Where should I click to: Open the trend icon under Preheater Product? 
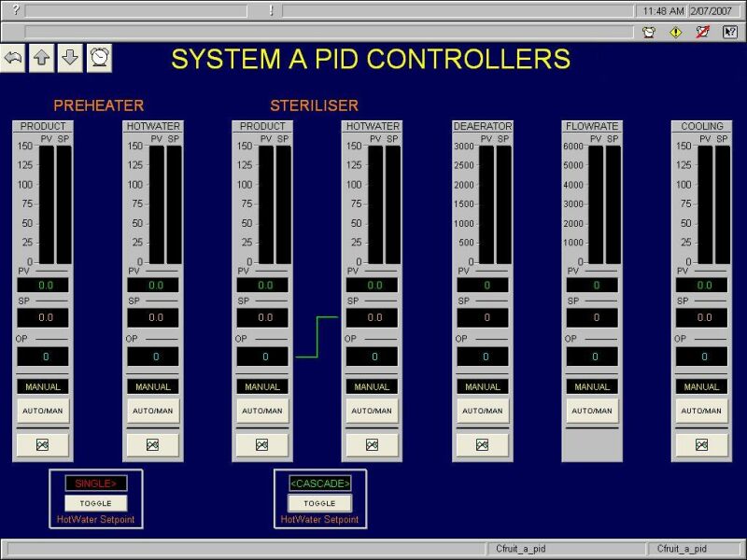(43, 445)
